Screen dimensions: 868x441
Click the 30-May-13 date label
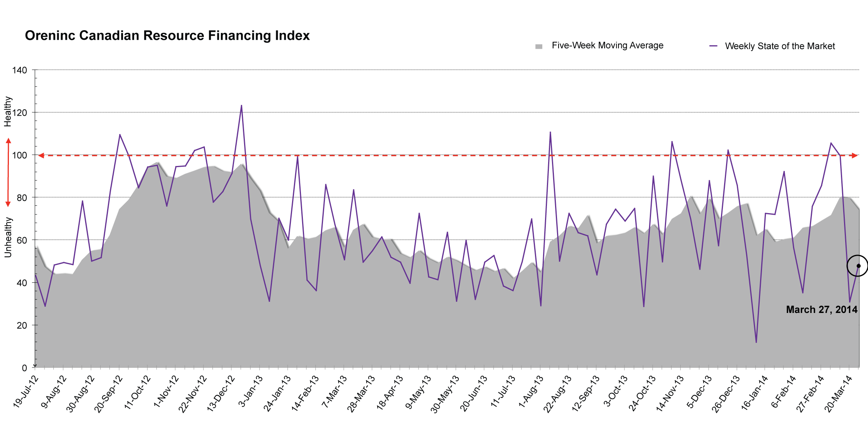(445, 394)
